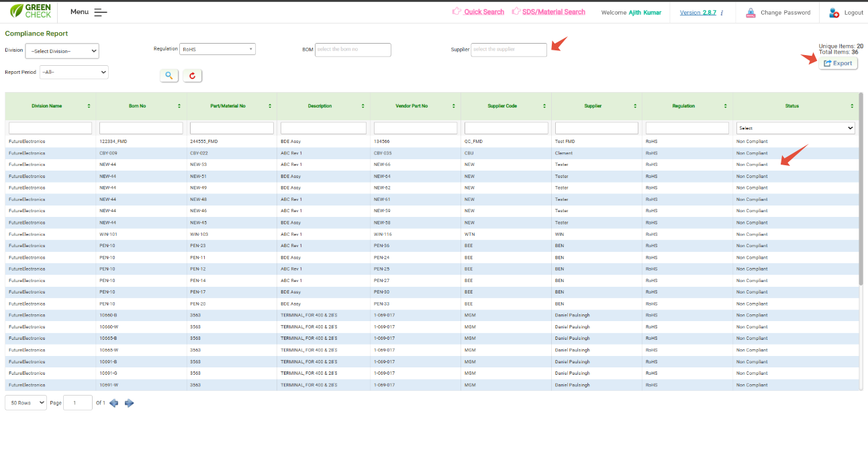Go to next page arrow icon
The image size is (868, 450).
point(130,403)
